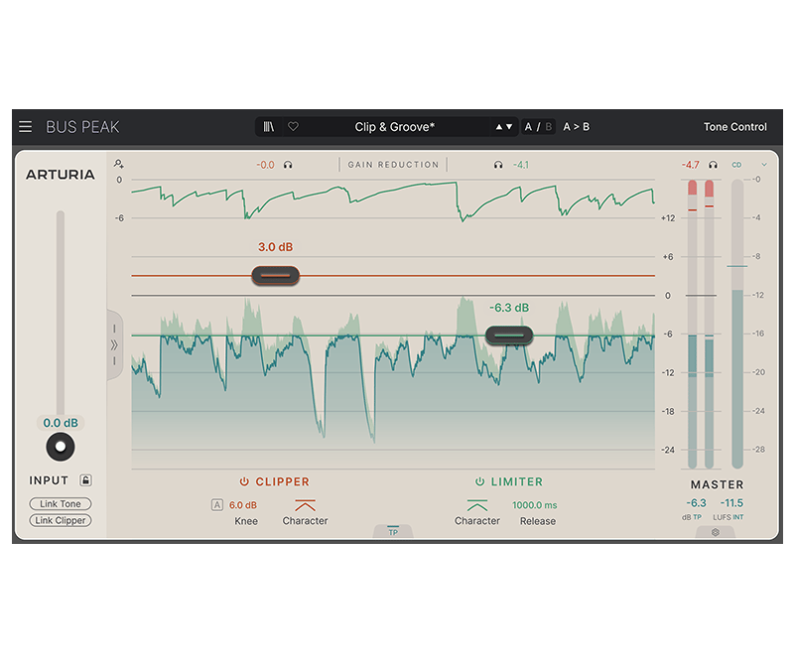Click the clipper listen headphones icon
The image size is (794, 672).
[x=288, y=165]
